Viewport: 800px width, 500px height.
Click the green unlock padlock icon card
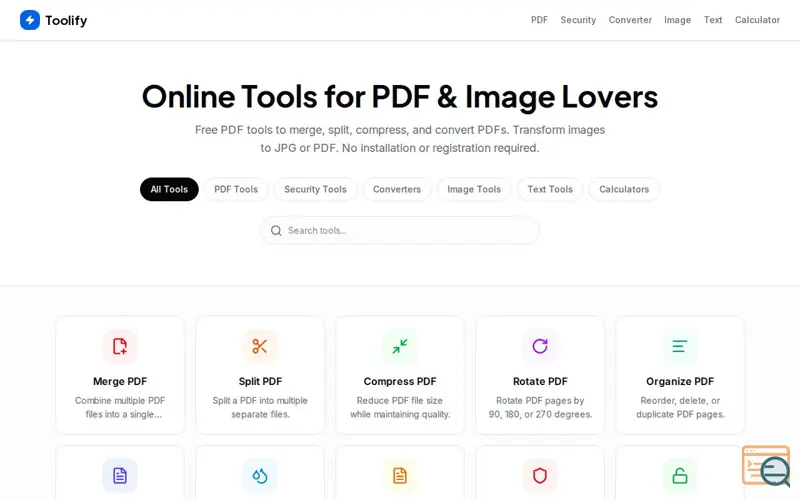pyautogui.click(x=680, y=473)
